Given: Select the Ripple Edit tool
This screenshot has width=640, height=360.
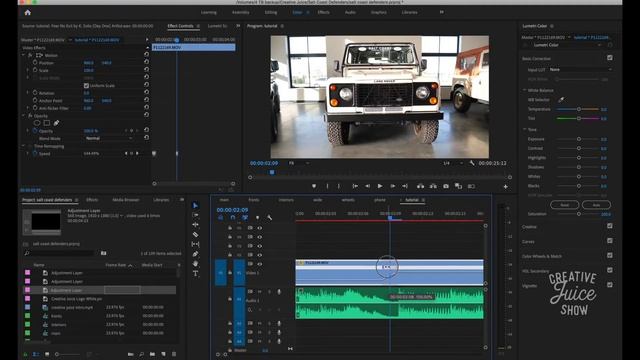Looking at the screenshot, I should 196,225.
